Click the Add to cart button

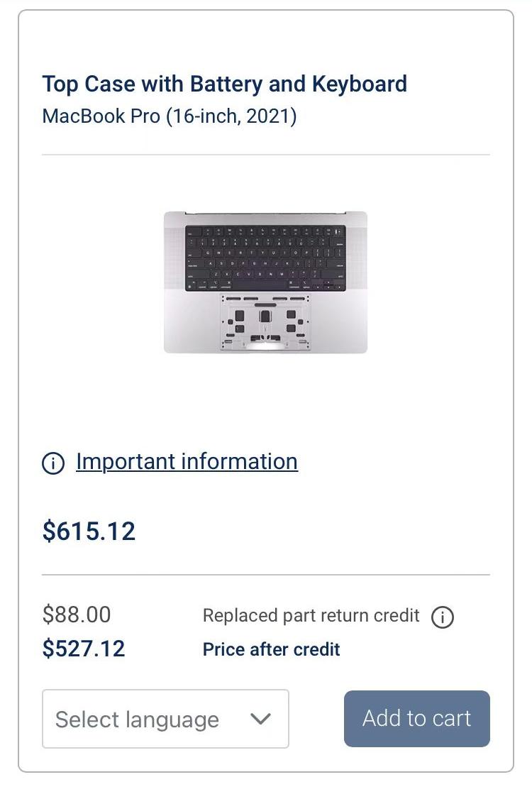click(x=416, y=718)
